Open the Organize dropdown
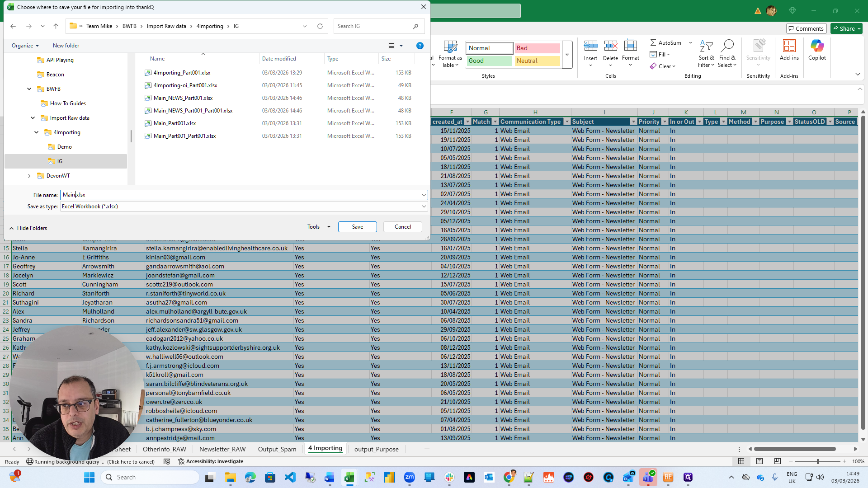 click(x=25, y=45)
